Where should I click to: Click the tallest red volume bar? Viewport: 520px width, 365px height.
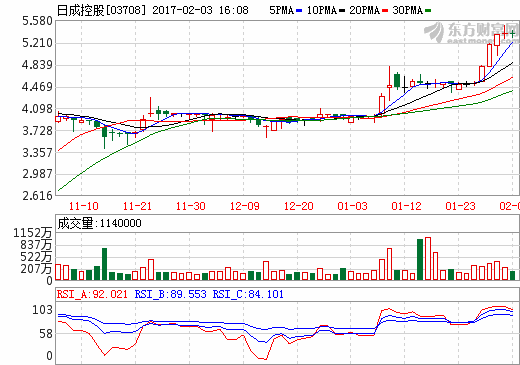tap(428, 258)
